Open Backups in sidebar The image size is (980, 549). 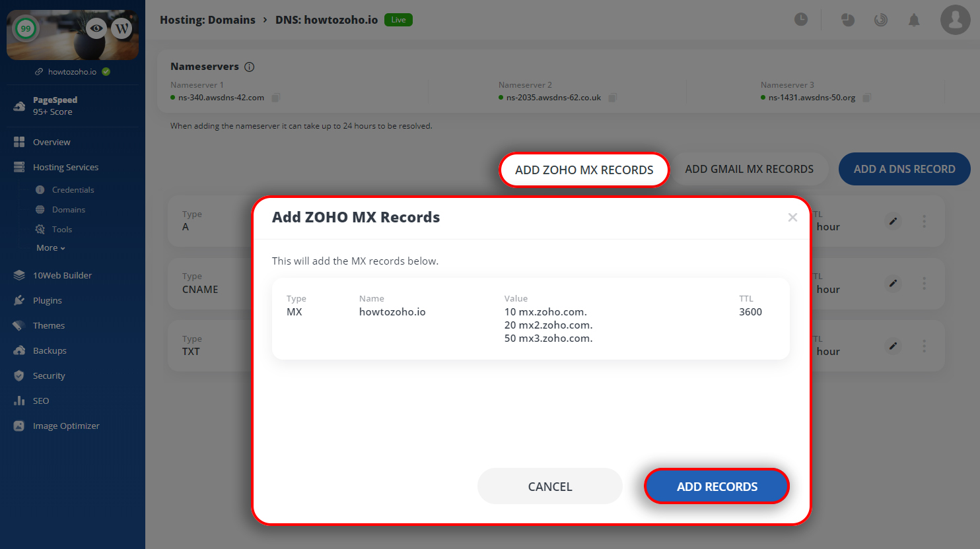click(x=50, y=350)
